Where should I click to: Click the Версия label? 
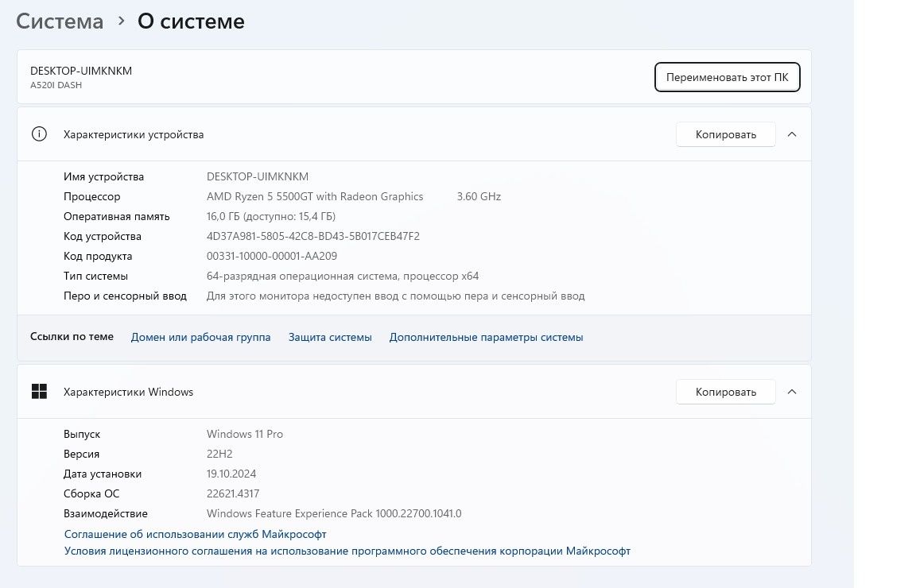[x=81, y=454]
